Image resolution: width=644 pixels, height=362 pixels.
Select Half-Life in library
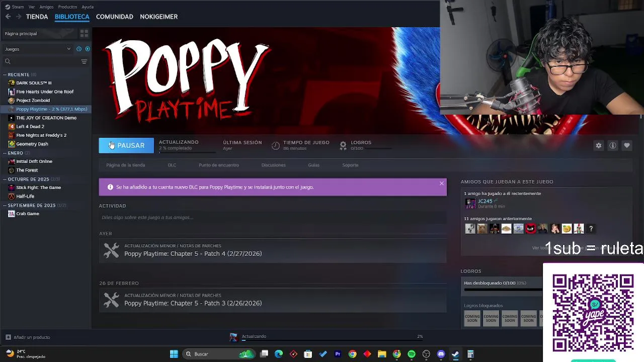(46, 196)
